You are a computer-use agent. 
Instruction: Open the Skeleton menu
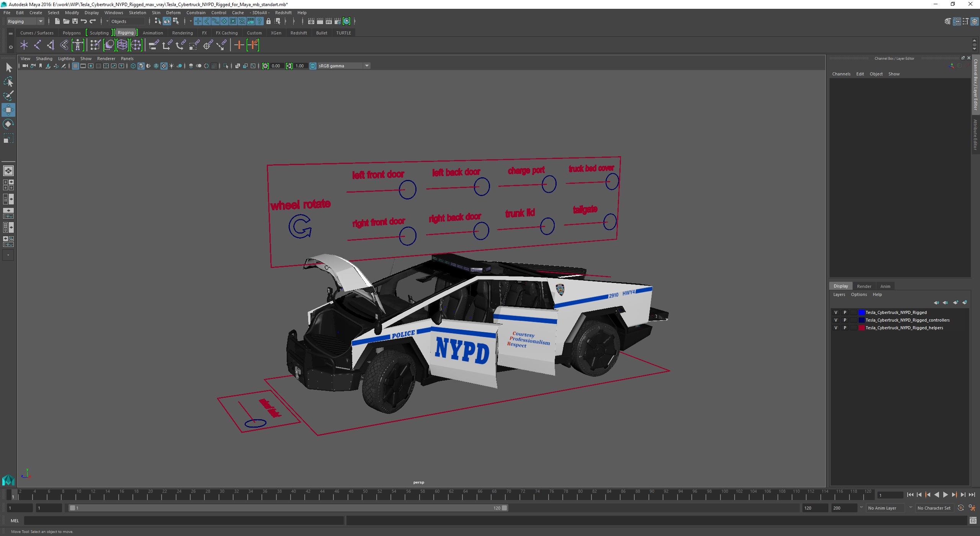pos(137,13)
